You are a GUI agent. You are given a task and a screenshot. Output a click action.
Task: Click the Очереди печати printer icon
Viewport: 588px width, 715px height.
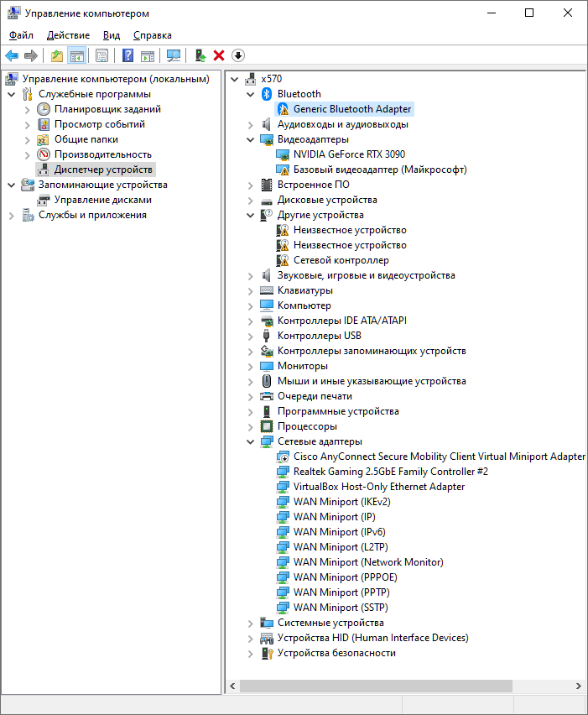(x=267, y=396)
